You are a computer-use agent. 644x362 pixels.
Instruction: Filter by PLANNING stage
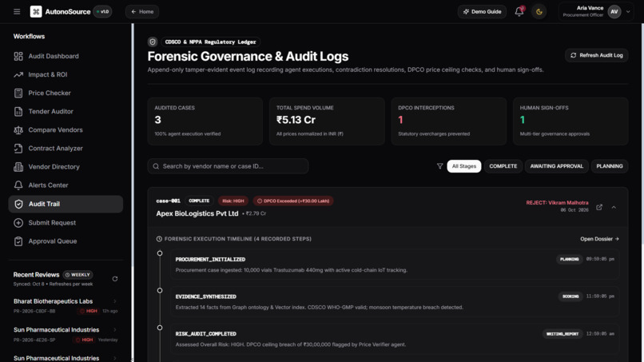click(x=610, y=166)
